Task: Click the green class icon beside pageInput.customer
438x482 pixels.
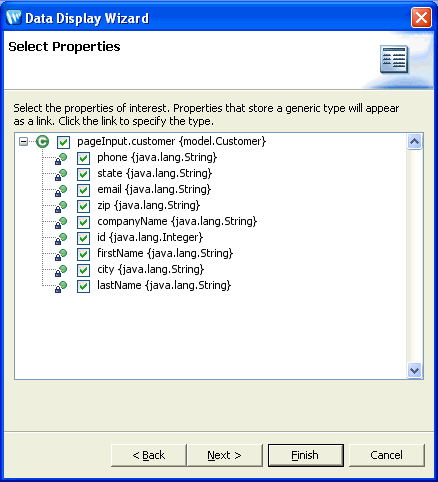Action: tap(42, 142)
